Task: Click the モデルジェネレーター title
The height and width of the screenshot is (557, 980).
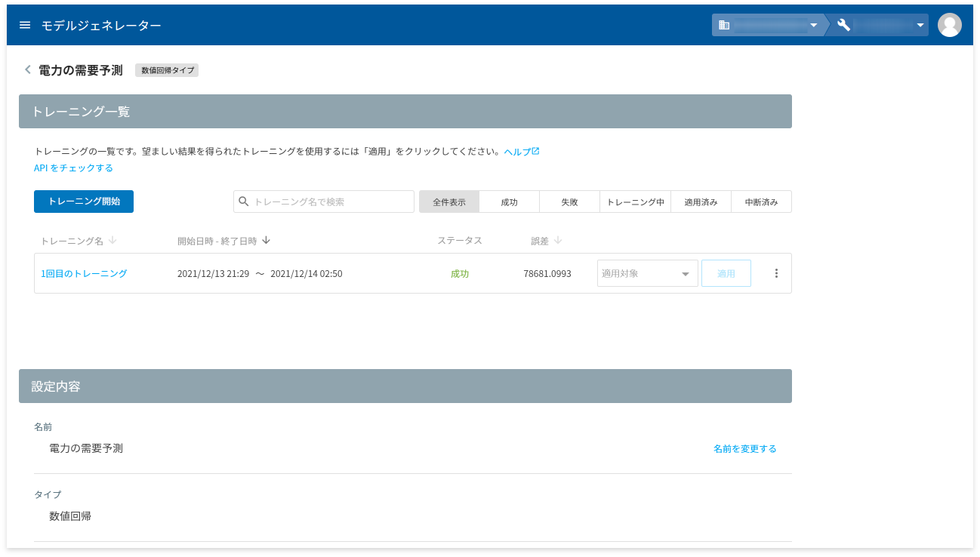Action: tap(101, 25)
